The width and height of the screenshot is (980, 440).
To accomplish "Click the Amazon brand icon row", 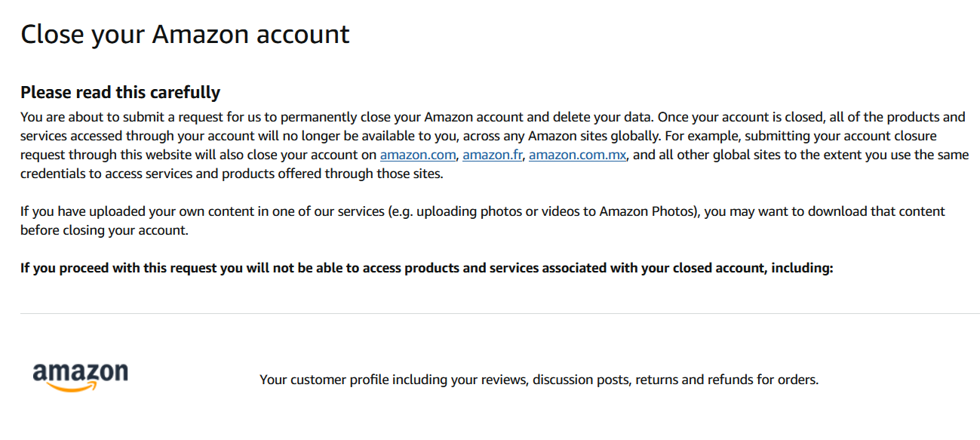I will [x=80, y=374].
